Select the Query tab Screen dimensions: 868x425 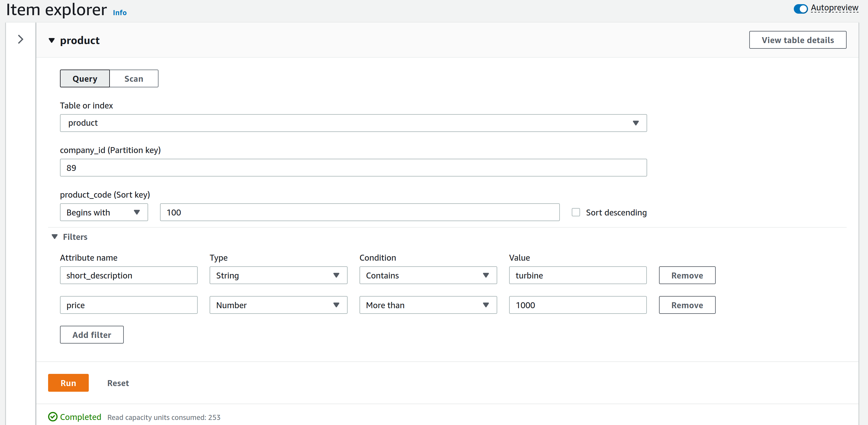point(85,78)
